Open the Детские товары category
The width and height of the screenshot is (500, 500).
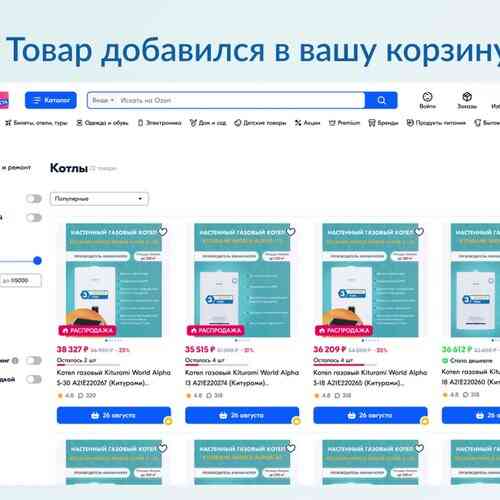260,123
